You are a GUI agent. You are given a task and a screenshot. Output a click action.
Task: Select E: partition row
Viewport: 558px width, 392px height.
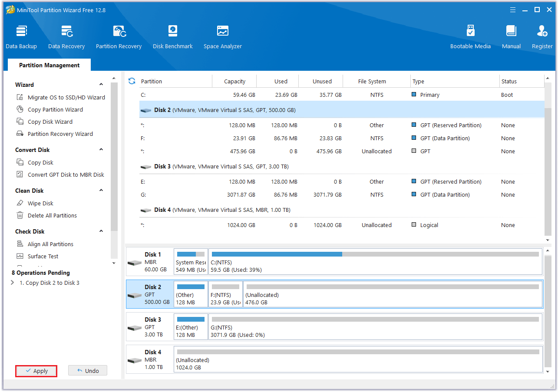[342, 182]
